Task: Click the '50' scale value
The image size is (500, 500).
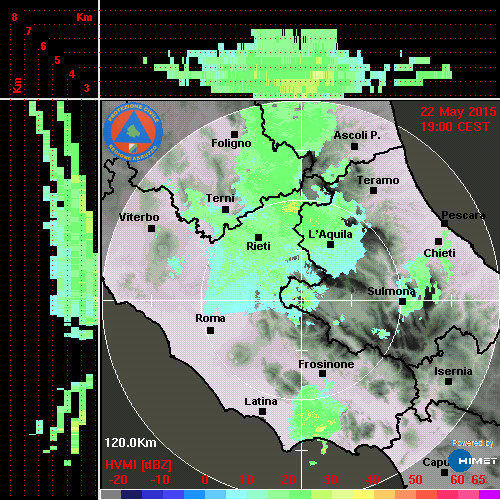Action: (415, 480)
